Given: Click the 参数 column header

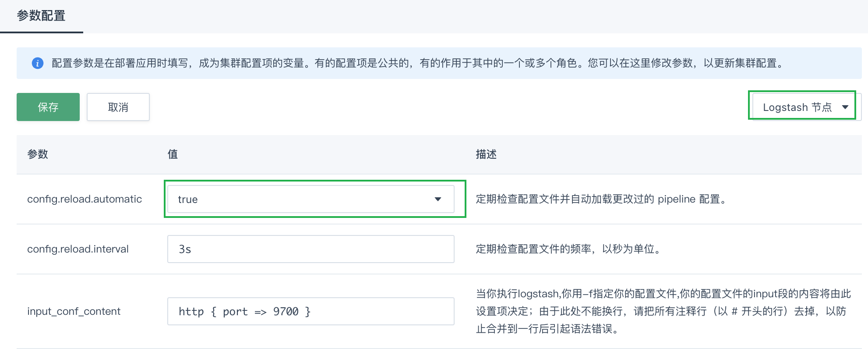Looking at the screenshot, I should coord(37,154).
